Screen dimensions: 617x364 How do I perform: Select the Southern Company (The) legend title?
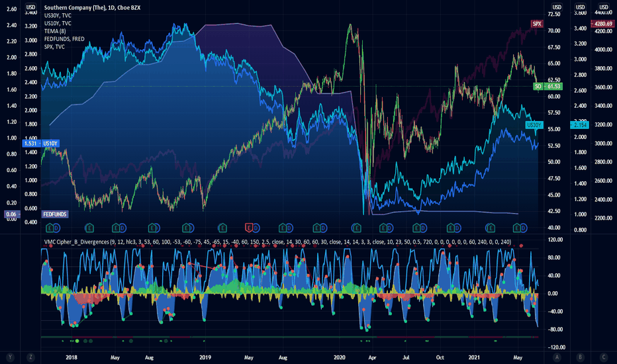click(x=92, y=7)
